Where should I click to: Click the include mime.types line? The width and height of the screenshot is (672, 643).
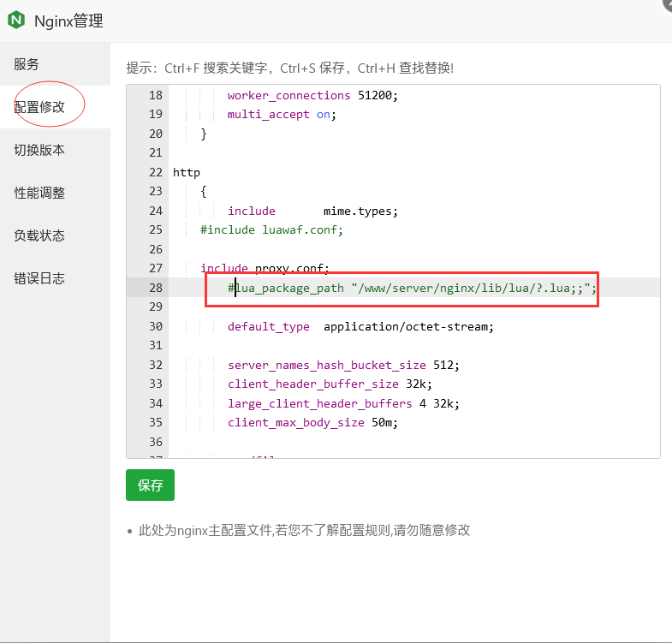pos(312,211)
